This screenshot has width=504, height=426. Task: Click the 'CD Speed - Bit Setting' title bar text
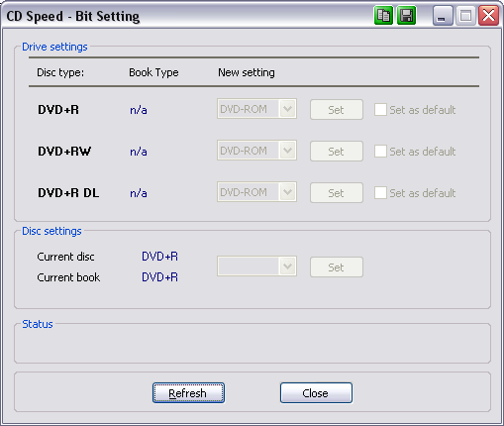pos(73,16)
